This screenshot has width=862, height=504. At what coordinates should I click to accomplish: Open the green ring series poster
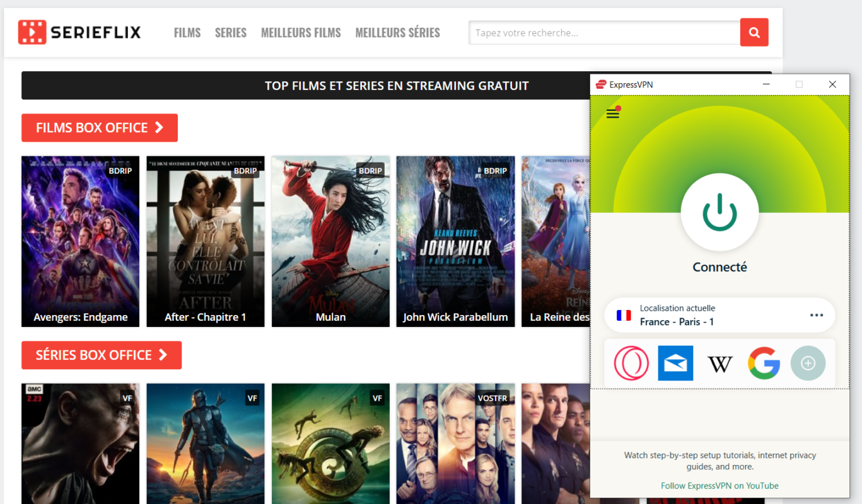pos(330,444)
